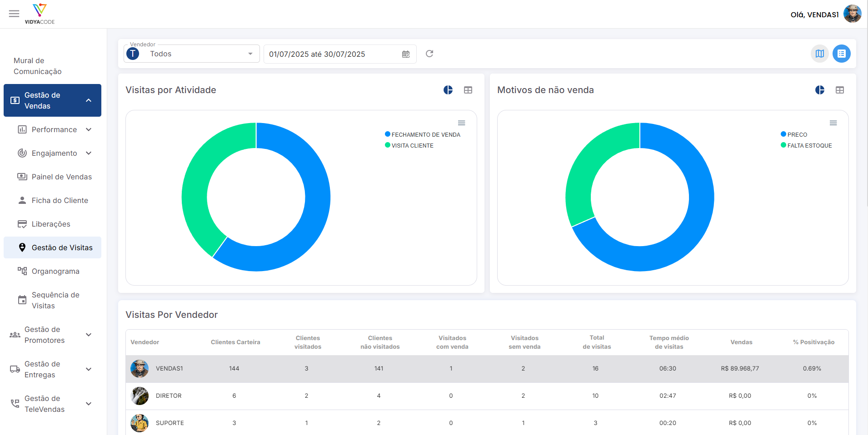Image resolution: width=868 pixels, height=435 pixels.
Task: Toggle VISITA CLIENTE legend series
Action: pyautogui.click(x=409, y=145)
